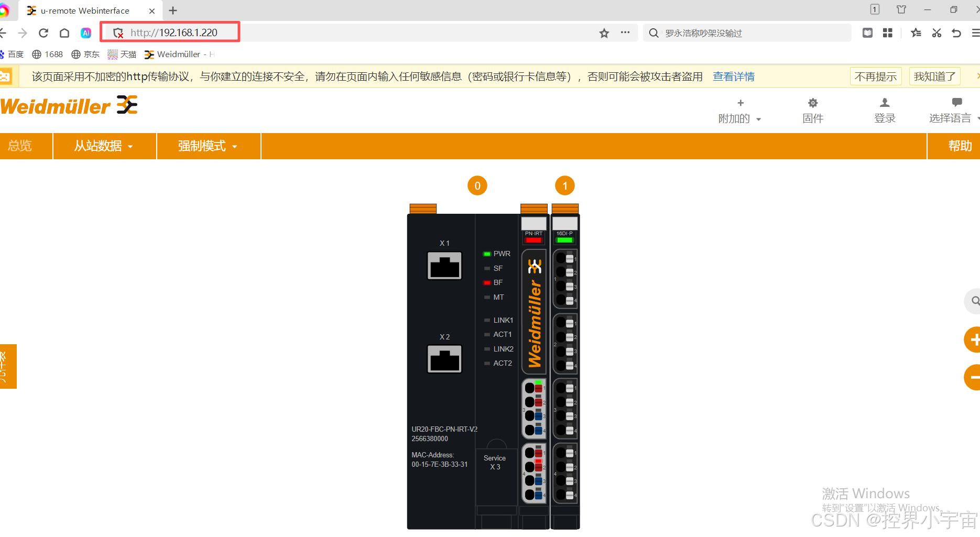
Task: Expand the 附加的 dropdown menu
Action: (740, 111)
